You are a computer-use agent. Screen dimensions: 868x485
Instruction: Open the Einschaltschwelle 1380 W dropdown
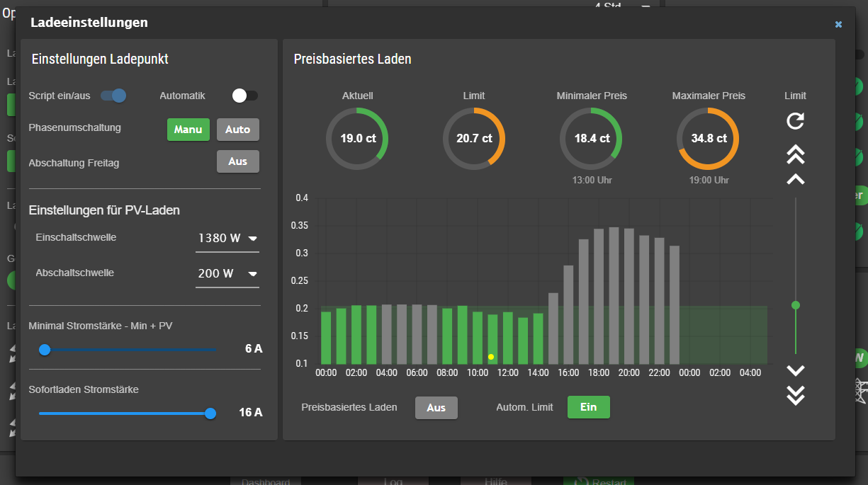click(x=227, y=239)
